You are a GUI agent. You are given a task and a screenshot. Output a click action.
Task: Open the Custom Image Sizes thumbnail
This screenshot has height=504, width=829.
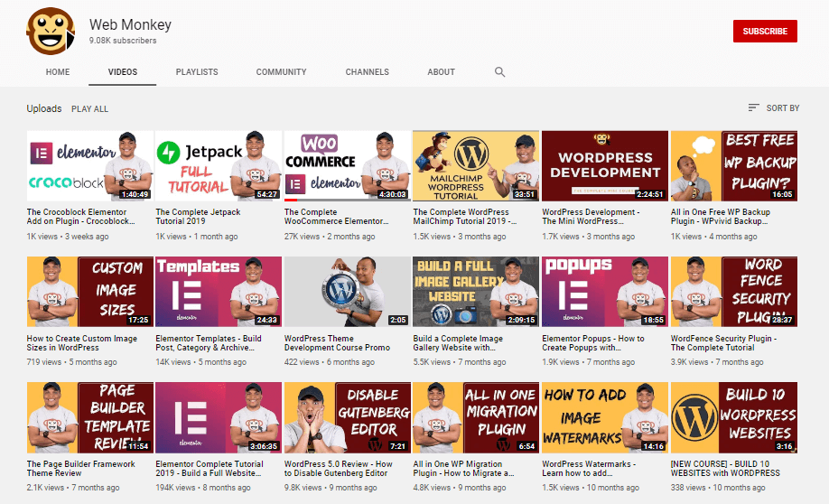click(x=90, y=292)
